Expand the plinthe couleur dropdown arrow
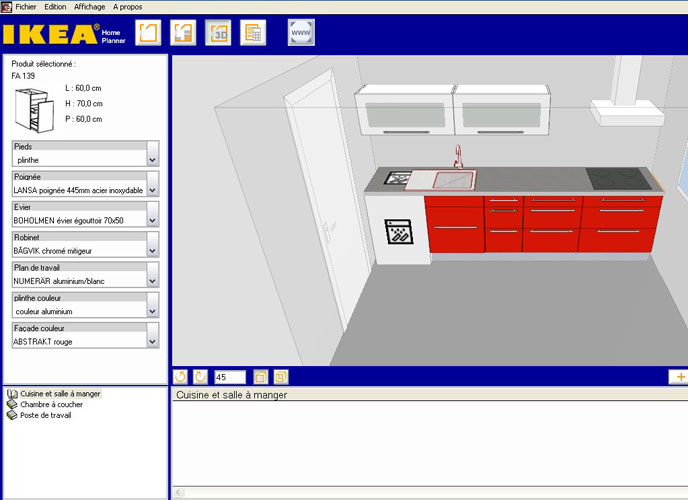Image resolution: width=688 pixels, height=500 pixels. click(153, 305)
